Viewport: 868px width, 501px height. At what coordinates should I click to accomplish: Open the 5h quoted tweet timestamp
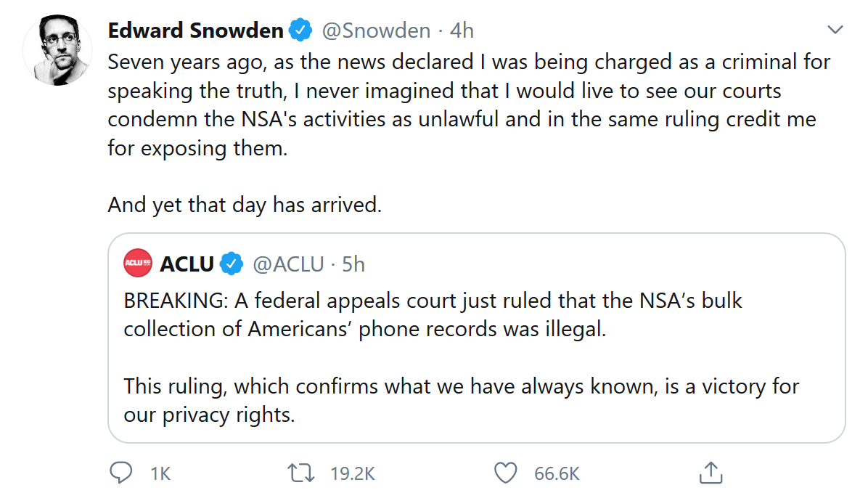tap(353, 264)
